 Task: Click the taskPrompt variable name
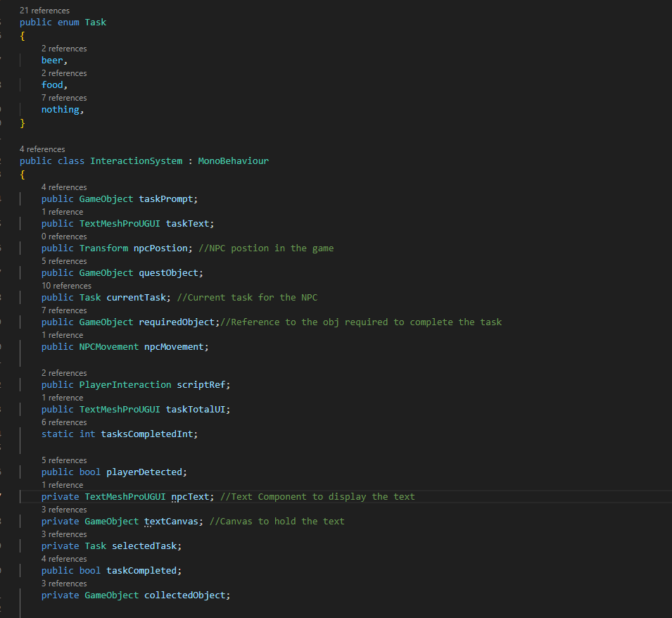[x=166, y=199]
